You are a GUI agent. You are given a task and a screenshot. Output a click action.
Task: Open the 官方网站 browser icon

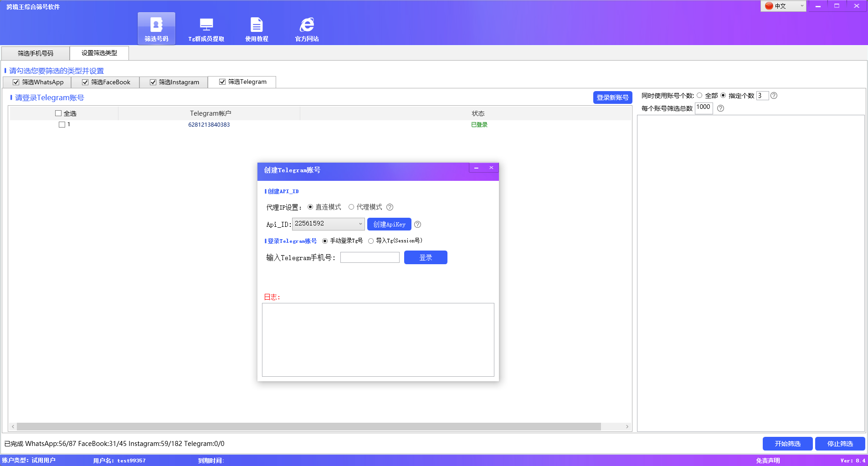[307, 29]
